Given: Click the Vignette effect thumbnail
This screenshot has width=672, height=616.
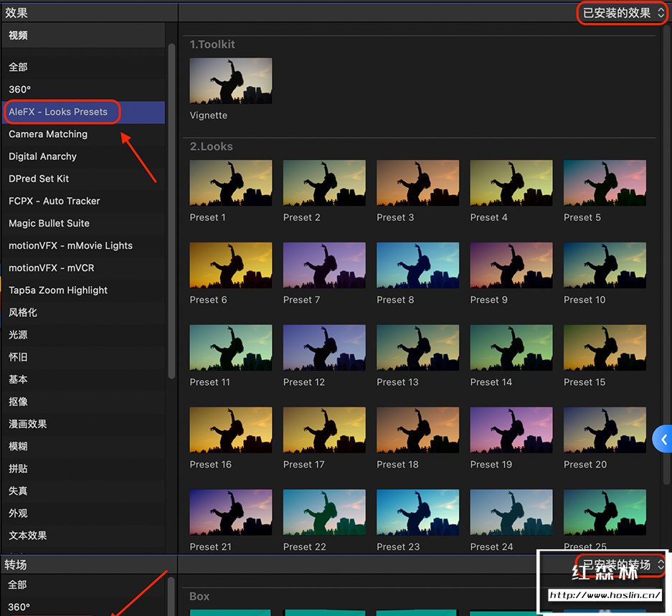Looking at the screenshot, I should click(230, 80).
